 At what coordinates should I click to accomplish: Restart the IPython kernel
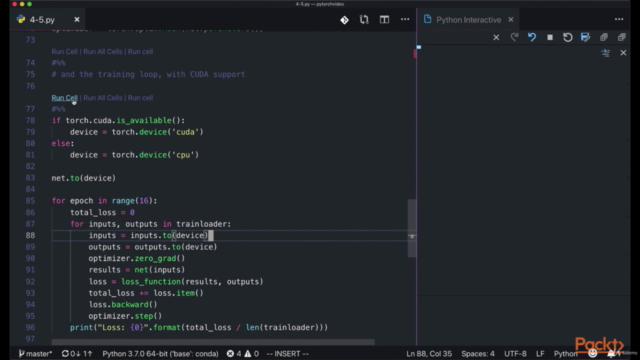click(567, 38)
